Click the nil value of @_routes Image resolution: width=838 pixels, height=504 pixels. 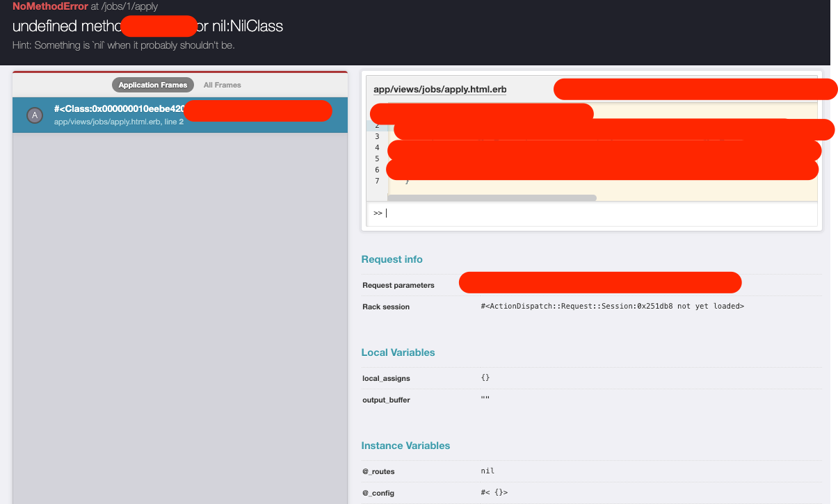(488, 471)
